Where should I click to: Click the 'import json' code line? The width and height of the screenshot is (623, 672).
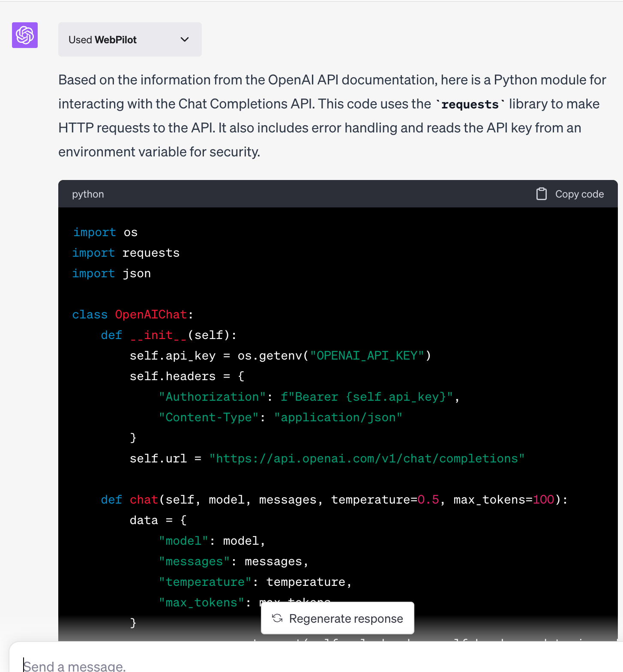(x=112, y=273)
